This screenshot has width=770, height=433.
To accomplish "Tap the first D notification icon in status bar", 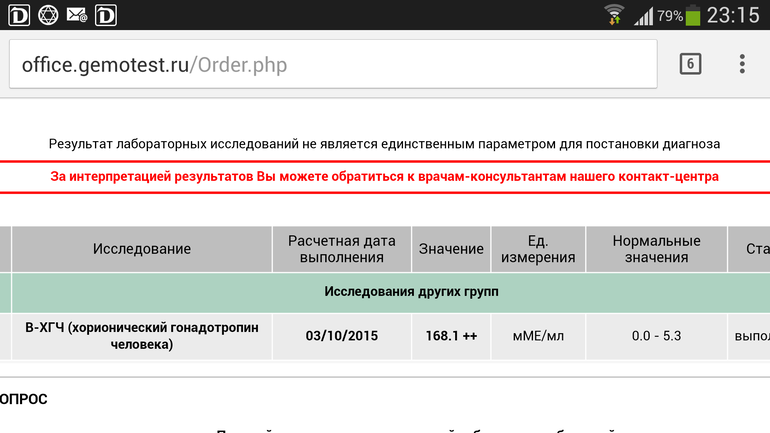I will (x=19, y=15).
